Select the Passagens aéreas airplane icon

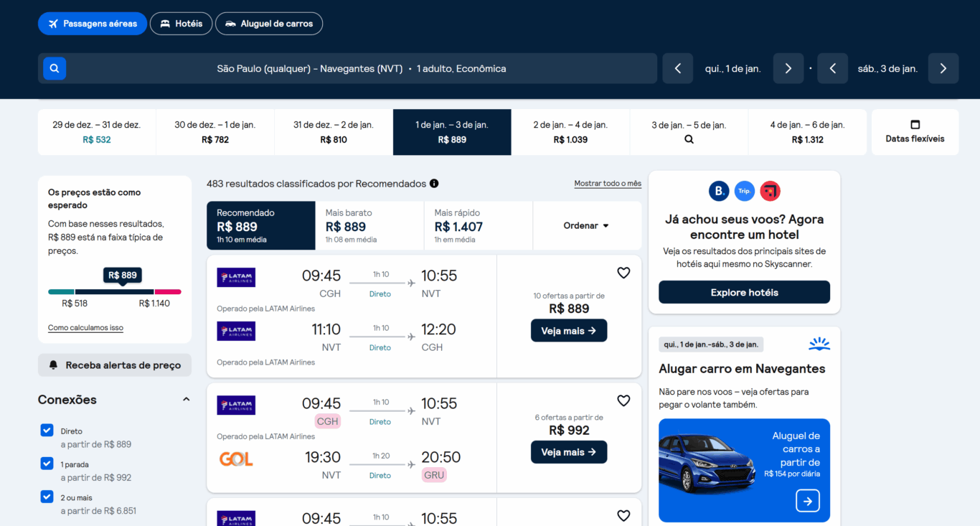(x=55, y=23)
